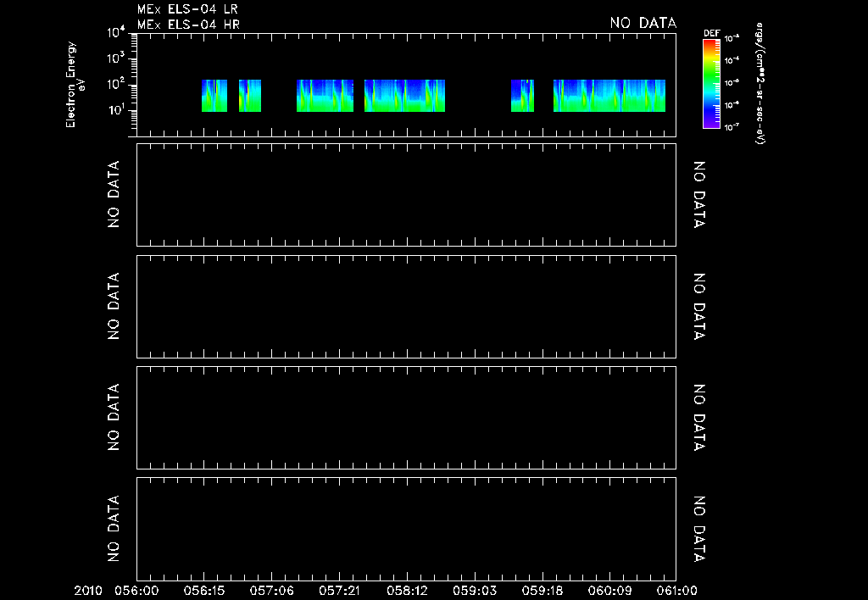Image resolution: width=868 pixels, height=600 pixels.
Task: Select the long spectrogram data block spanning 060:09
Action: [x=609, y=96]
